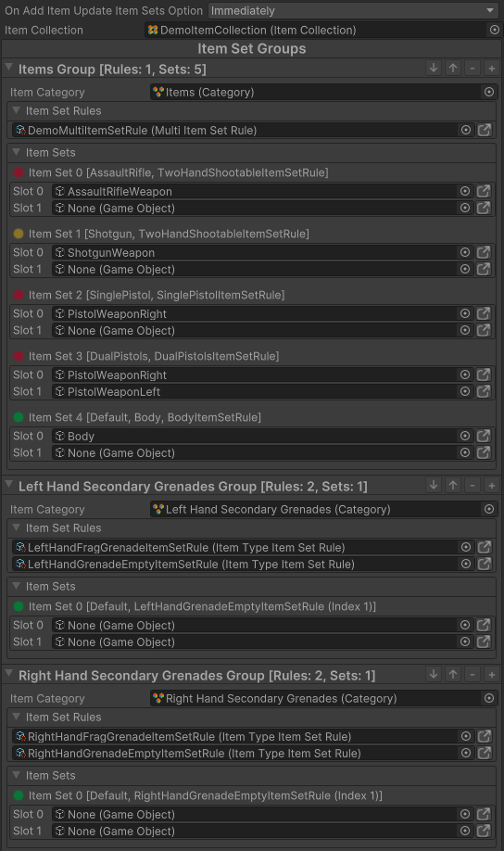The width and height of the screenshot is (504, 851).
Task: Collapse the Items Group foldout
Action: pyautogui.click(x=8, y=68)
